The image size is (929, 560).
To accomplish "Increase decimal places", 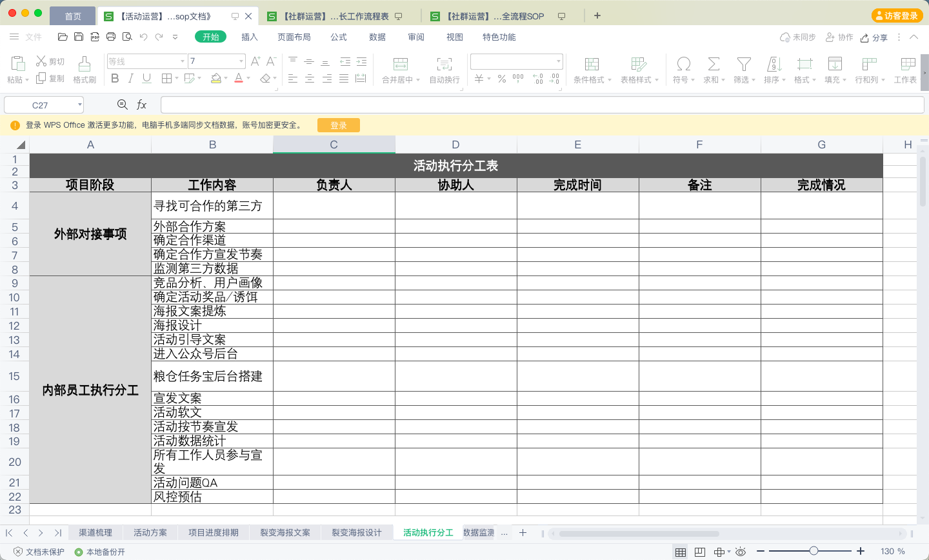I will [538, 79].
